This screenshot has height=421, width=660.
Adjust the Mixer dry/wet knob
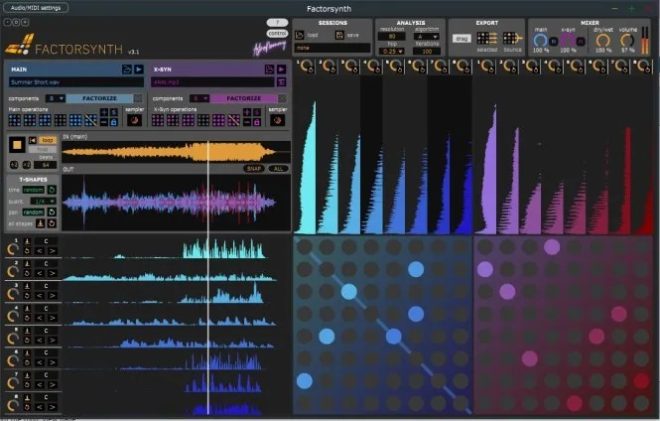click(x=603, y=41)
